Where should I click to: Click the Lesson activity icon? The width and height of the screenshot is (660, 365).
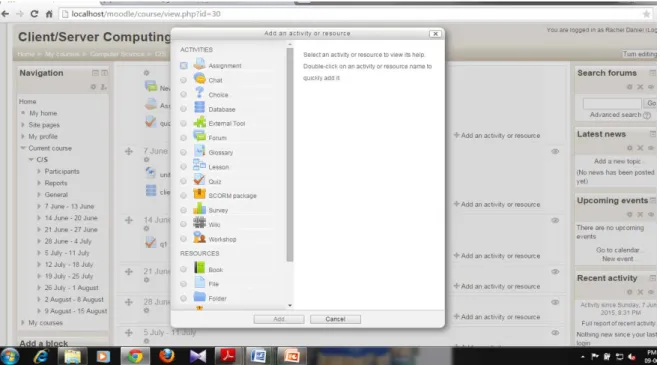(199, 166)
